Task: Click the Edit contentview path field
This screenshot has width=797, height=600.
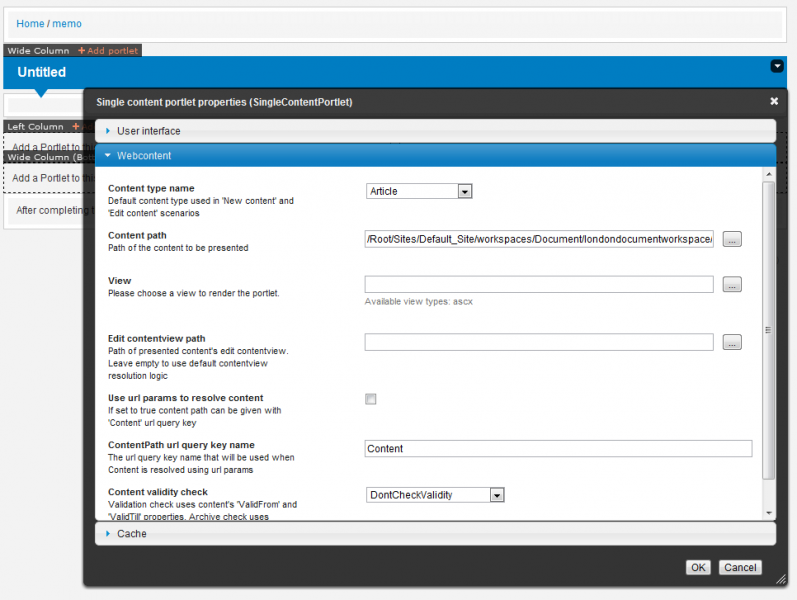Action: click(539, 342)
